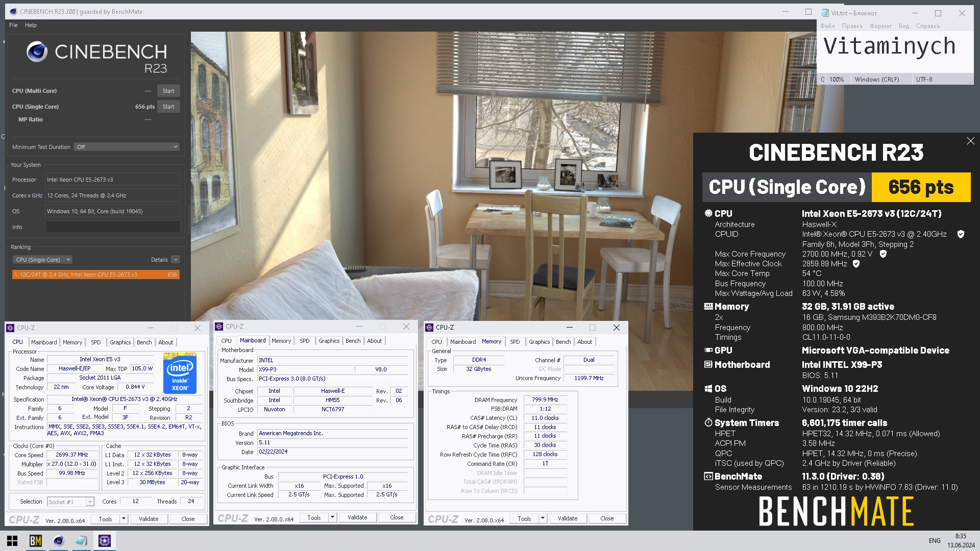Open Tools dropdown arrow in Mainboard window
Image resolution: width=980 pixels, height=551 pixels.
click(x=332, y=517)
